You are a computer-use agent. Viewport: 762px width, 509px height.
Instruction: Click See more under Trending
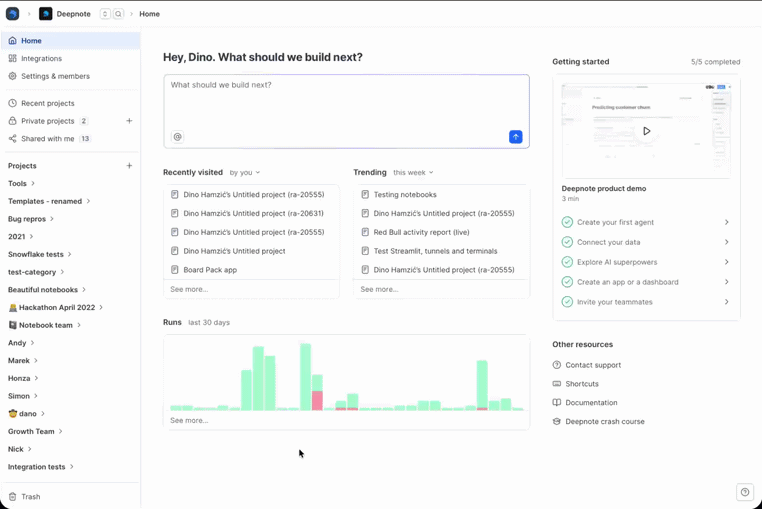pyautogui.click(x=379, y=289)
